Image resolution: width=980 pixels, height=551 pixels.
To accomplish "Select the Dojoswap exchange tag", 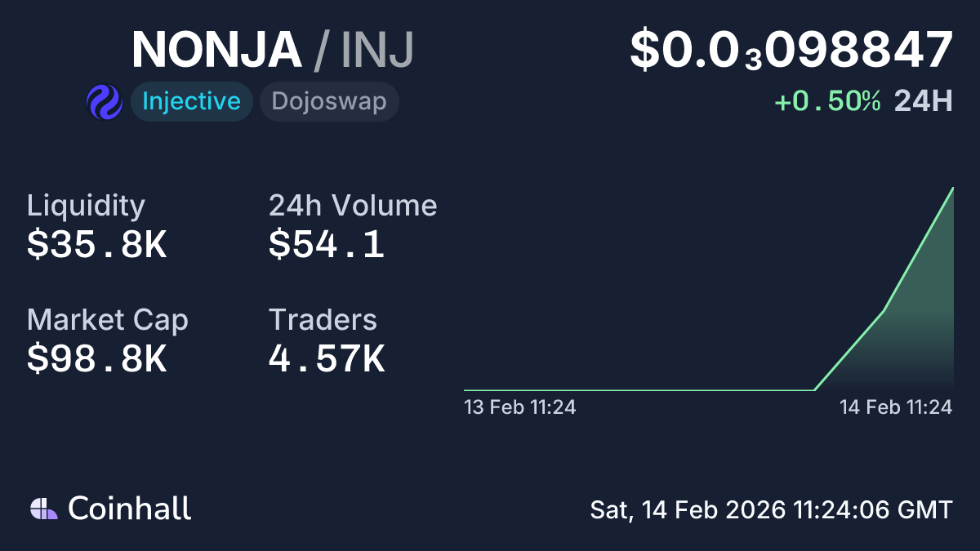I will (x=329, y=102).
